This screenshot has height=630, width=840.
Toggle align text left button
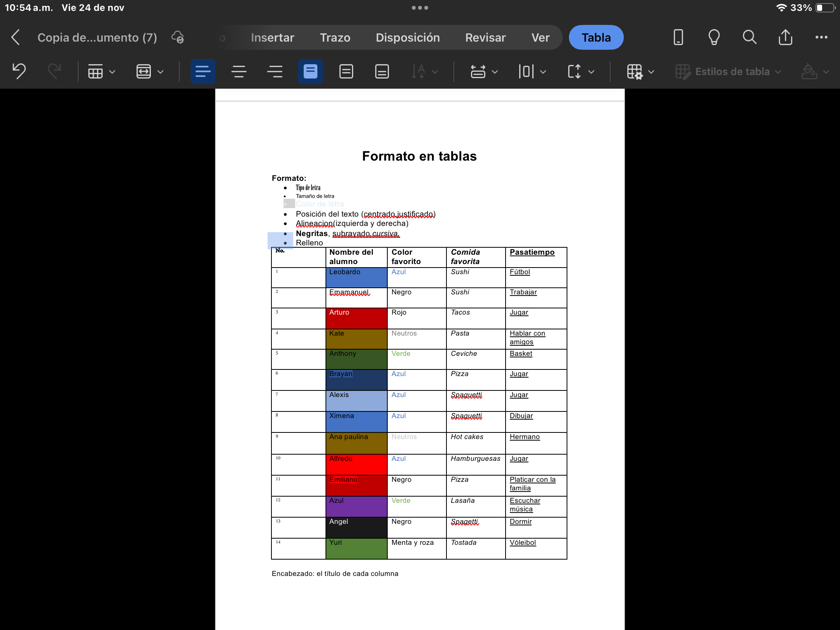pos(203,72)
